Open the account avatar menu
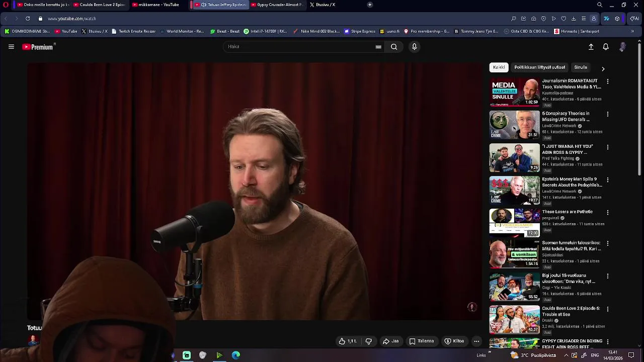644x362 pixels. pos(622,47)
